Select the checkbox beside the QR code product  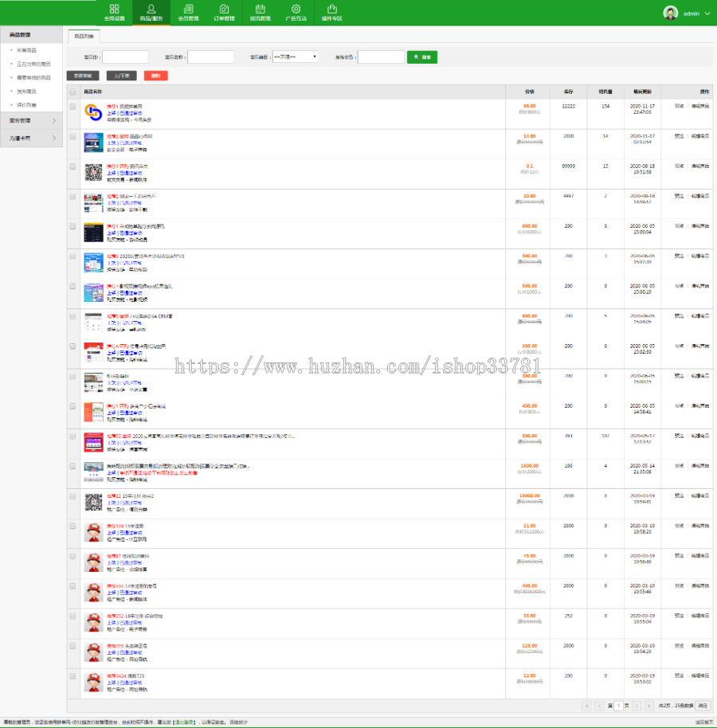(72, 166)
